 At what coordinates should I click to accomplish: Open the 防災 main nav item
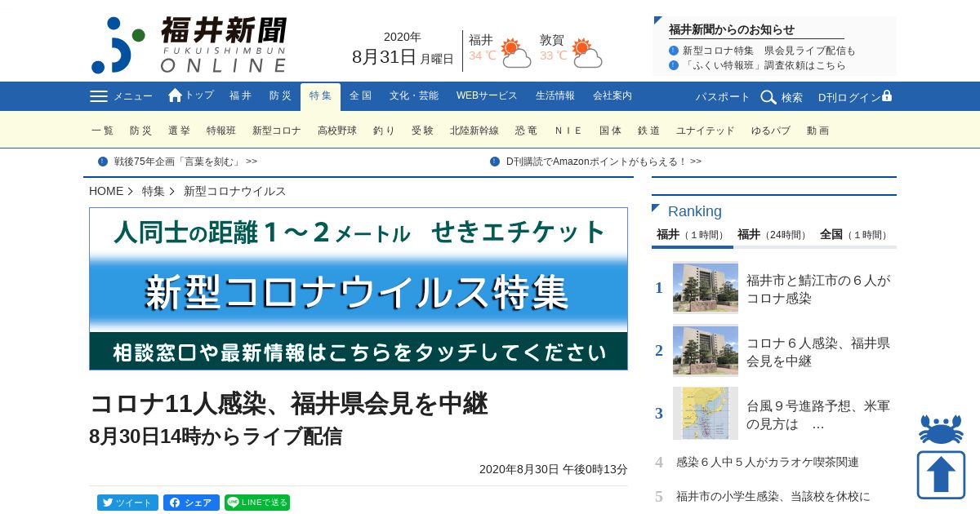[281, 95]
